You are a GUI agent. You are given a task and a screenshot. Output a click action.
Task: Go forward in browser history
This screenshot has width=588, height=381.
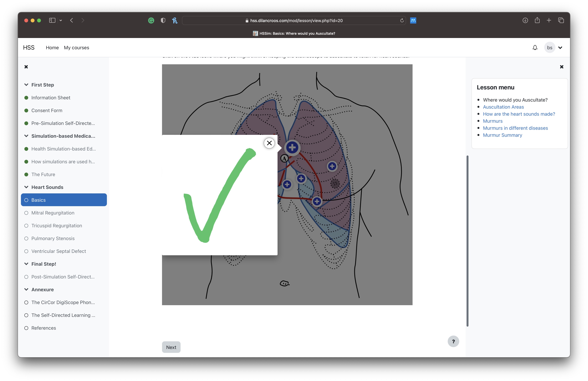point(83,20)
